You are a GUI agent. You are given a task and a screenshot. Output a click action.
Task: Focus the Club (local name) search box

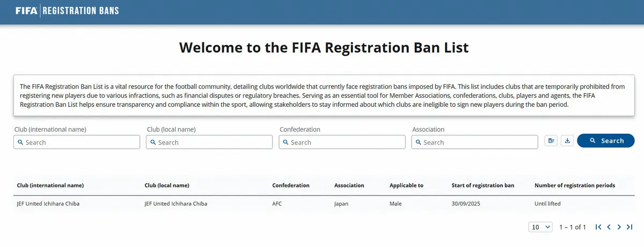point(210,142)
